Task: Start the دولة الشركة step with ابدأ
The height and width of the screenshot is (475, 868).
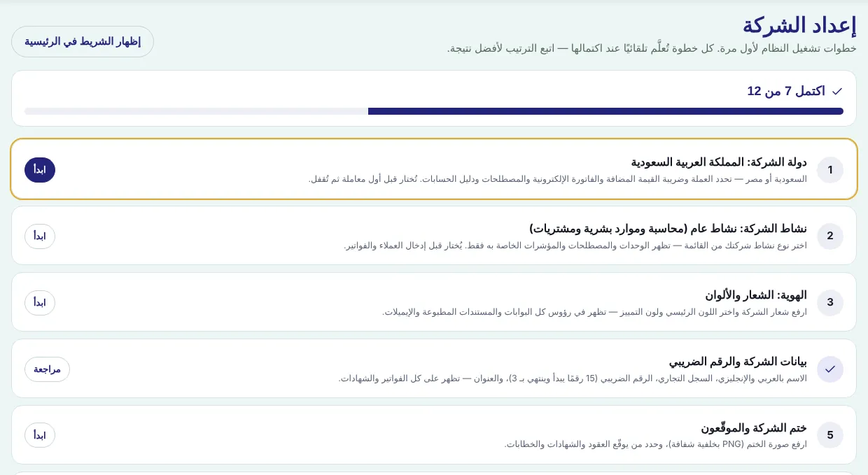Action: pos(40,169)
